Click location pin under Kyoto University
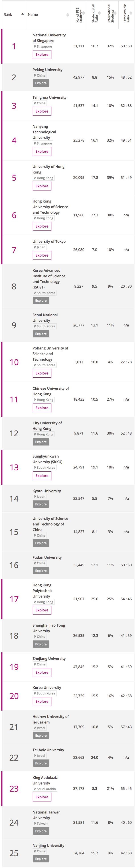 point(35,497)
